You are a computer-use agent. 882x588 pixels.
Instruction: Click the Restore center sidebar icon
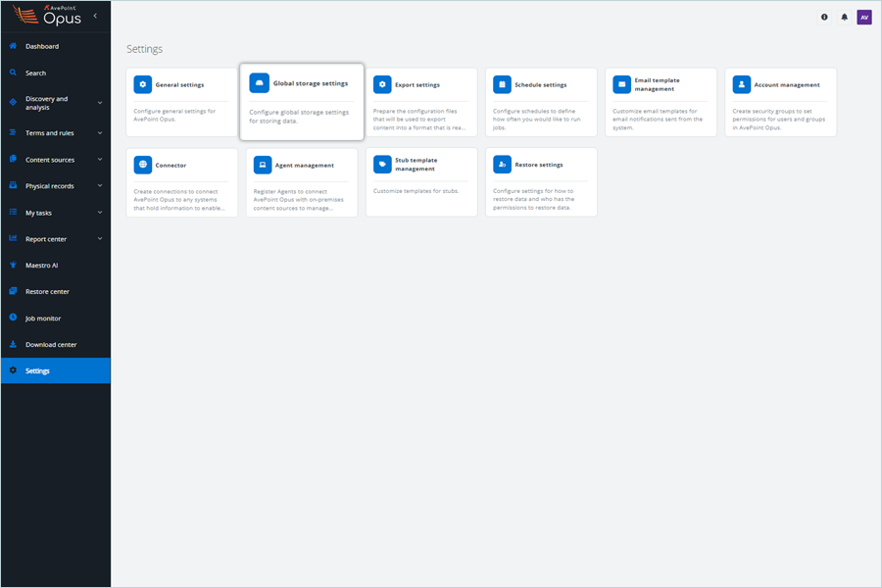click(13, 291)
